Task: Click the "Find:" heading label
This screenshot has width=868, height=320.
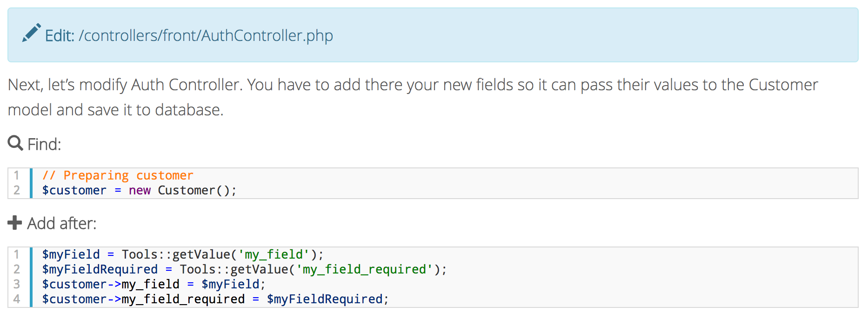Action: pyautogui.click(x=44, y=144)
